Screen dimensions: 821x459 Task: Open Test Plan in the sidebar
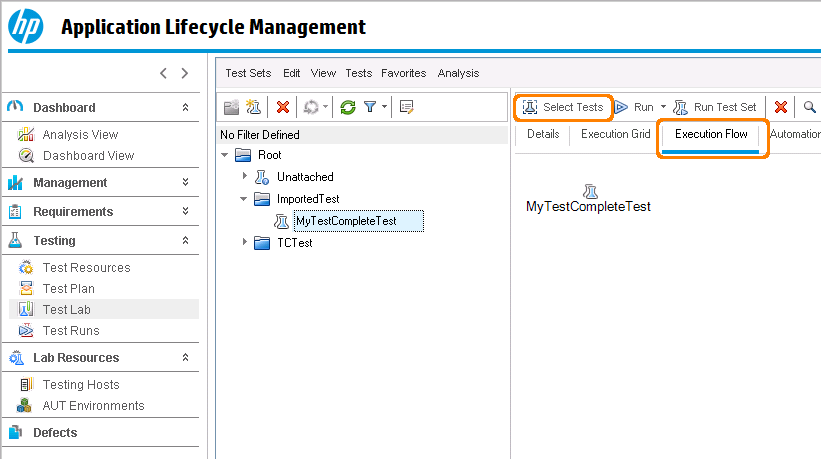(x=69, y=289)
